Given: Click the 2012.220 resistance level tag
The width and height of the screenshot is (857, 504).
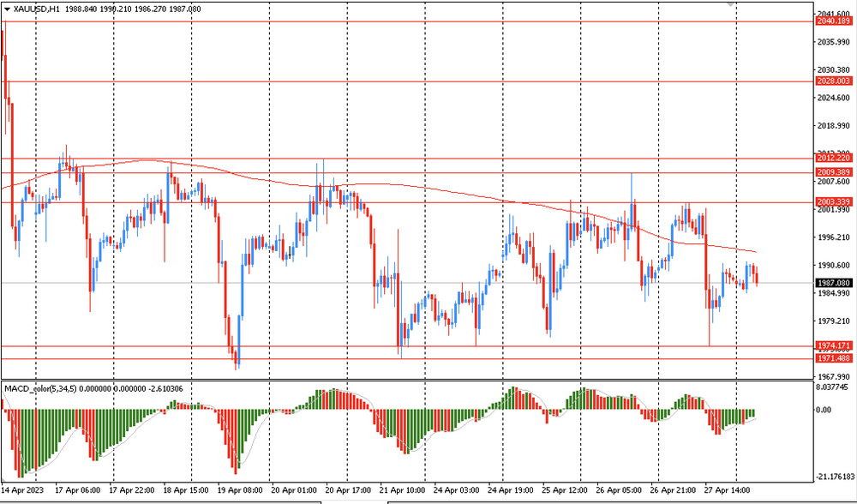Looking at the screenshot, I should tap(834, 158).
